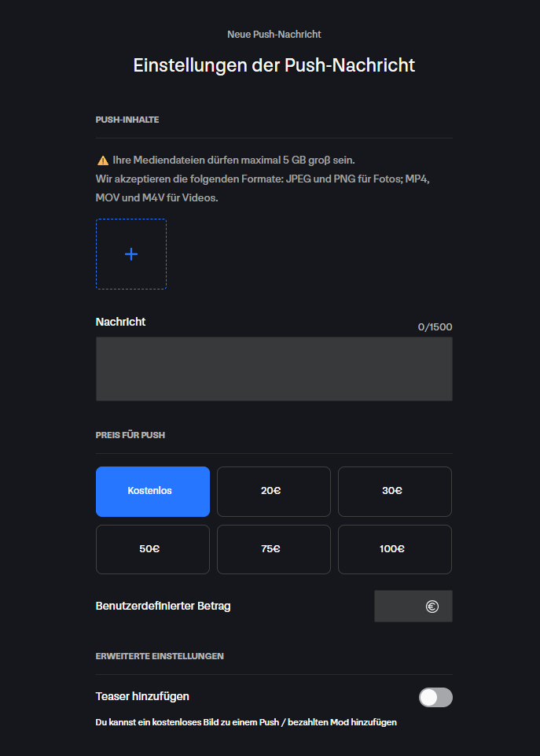Click the Neue Push-Nachricht breadcrumb text
Viewport: 540px width, 756px height.
(x=274, y=35)
